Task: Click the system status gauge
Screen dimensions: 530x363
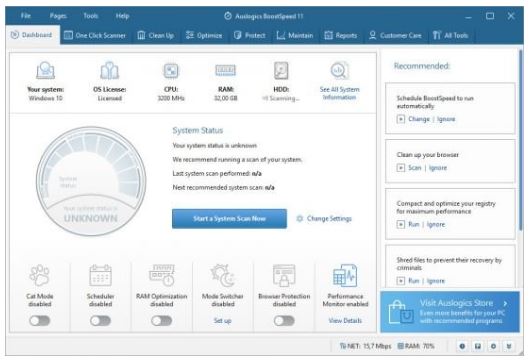Action: [x=91, y=181]
